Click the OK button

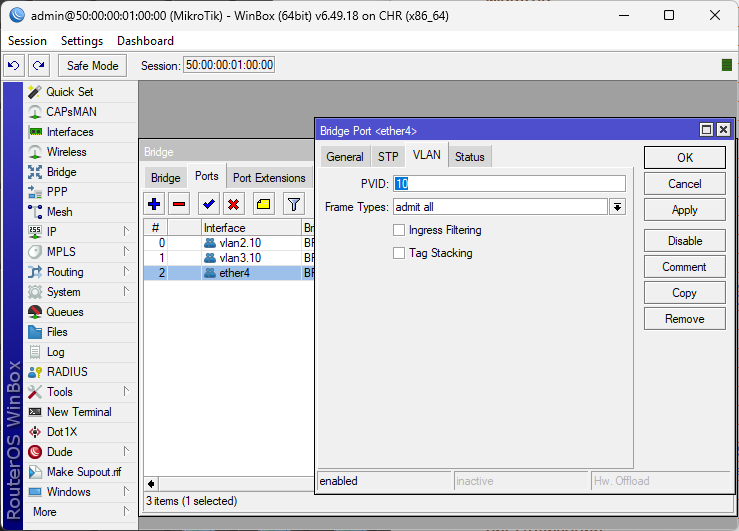coord(684,158)
